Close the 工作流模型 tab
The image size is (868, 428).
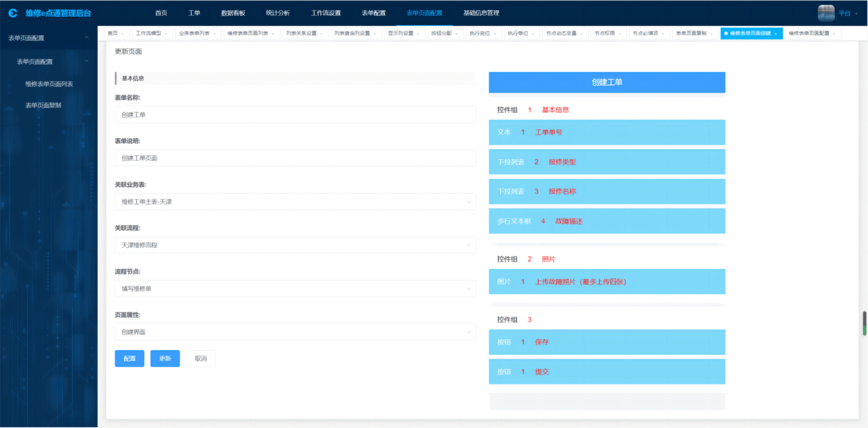click(x=166, y=34)
